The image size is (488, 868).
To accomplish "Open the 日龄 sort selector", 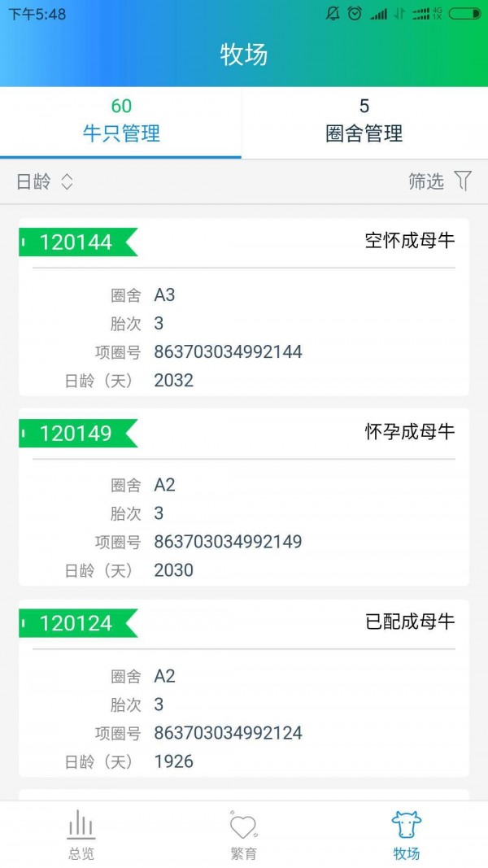I will 41,181.
